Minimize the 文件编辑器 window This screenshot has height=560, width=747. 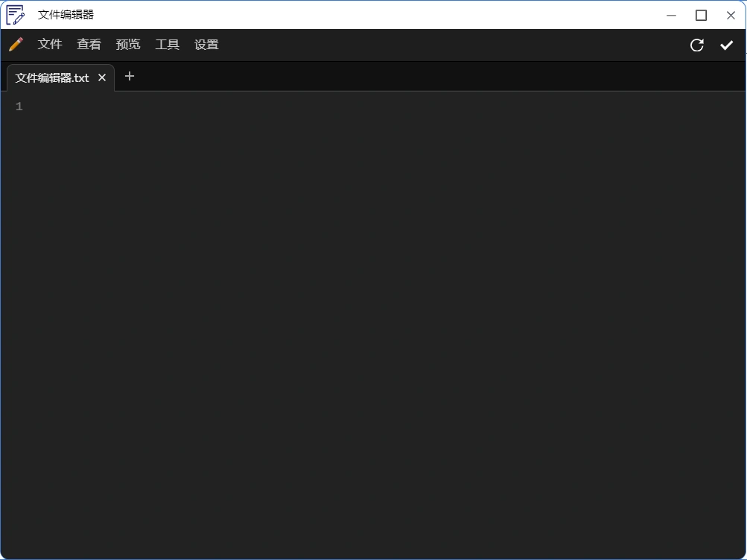point(671,15)
